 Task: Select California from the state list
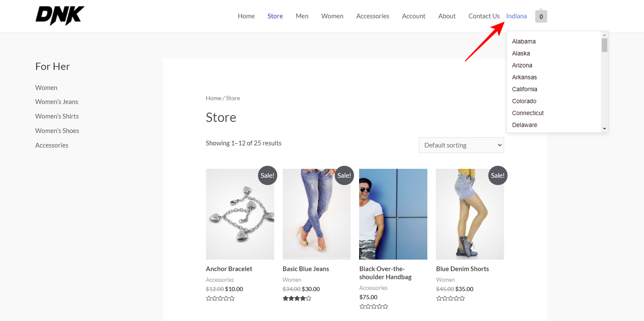525,89
